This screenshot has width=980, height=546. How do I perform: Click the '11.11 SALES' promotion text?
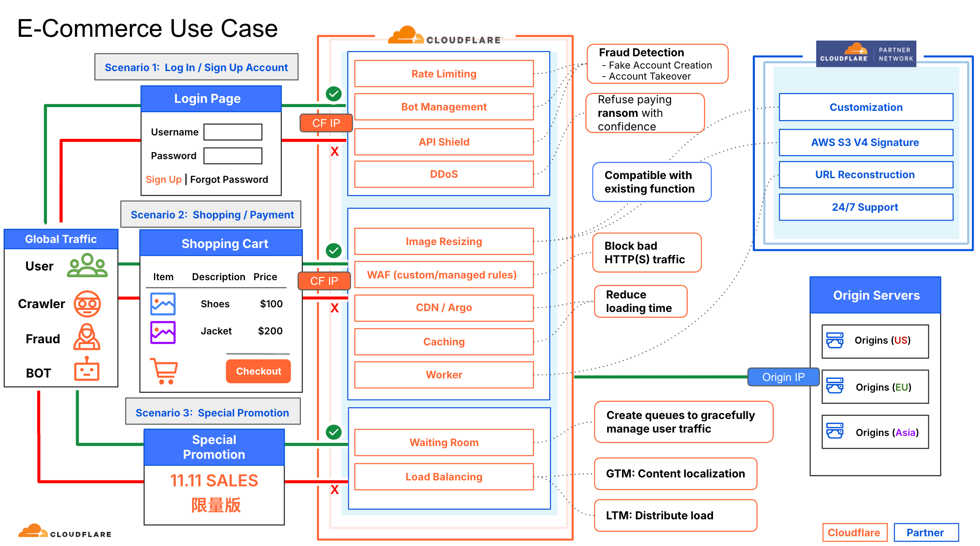click(x=214, y=480)
